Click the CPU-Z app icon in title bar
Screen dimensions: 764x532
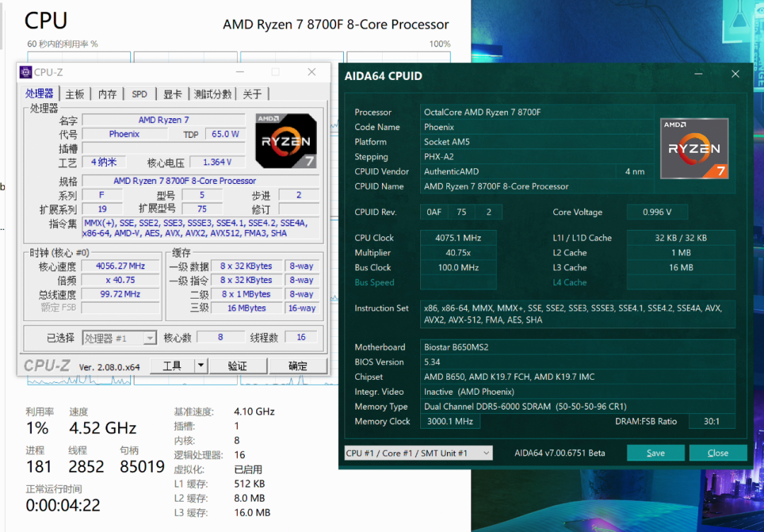coord(25,72)
